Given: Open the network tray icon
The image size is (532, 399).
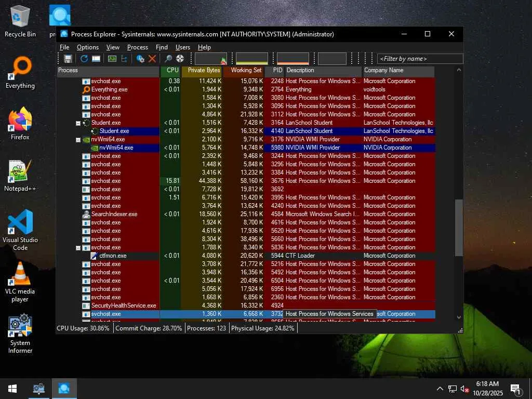Looking at the screenshot, I should 453,389.
